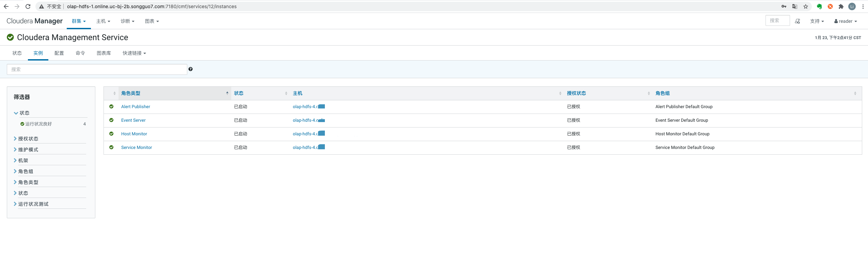Go back with browser back arrow

[x=6, y=6]
